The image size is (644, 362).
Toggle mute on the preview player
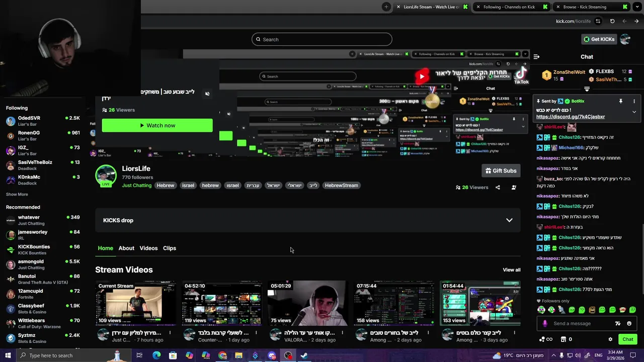point(207,94)
